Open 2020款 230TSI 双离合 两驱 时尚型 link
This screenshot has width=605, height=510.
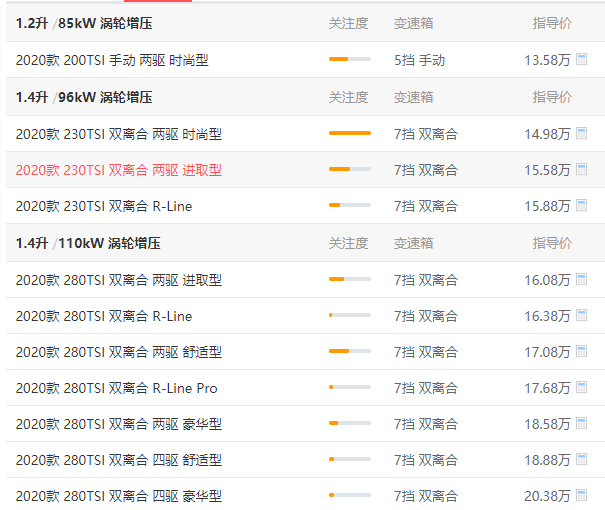[118, 134]
